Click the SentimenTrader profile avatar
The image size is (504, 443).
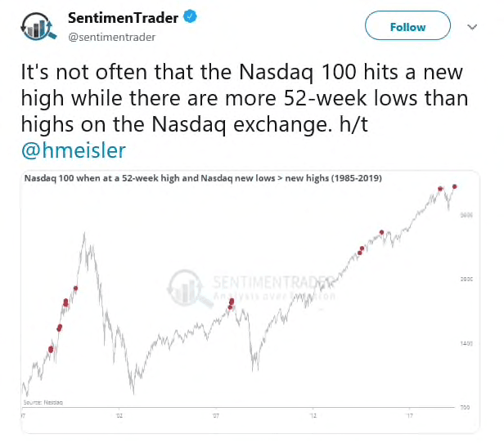[x=38, y=27]
